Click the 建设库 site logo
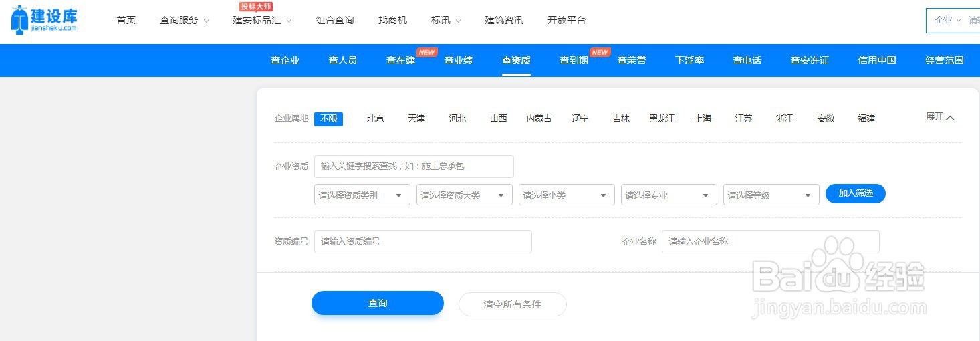Image resolution: width=980 pixels, height=341 pixels. [x=44, y=19]
